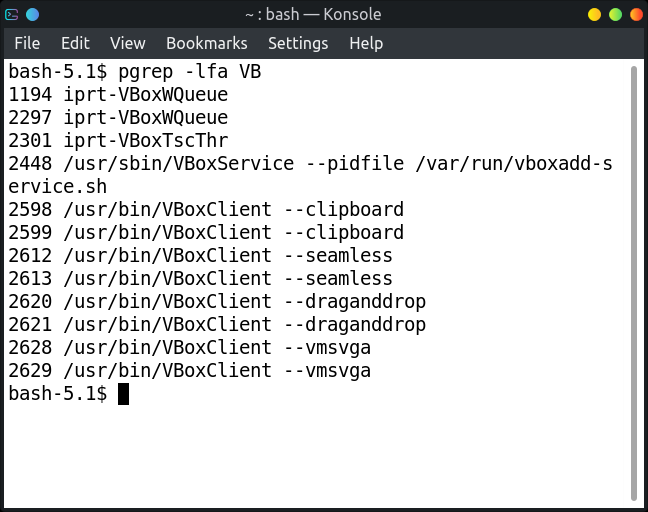Open the File menu

[x=27, y=43]
